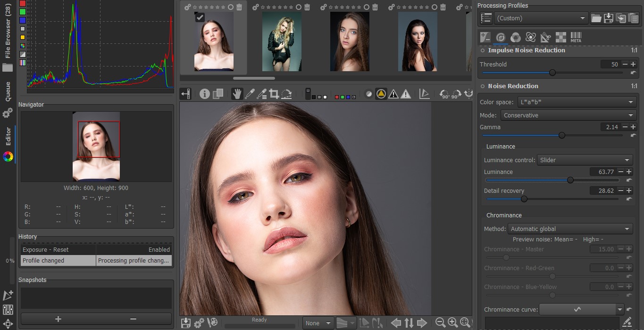
Task: Remove snapshot with minus button
Action: 134,319
